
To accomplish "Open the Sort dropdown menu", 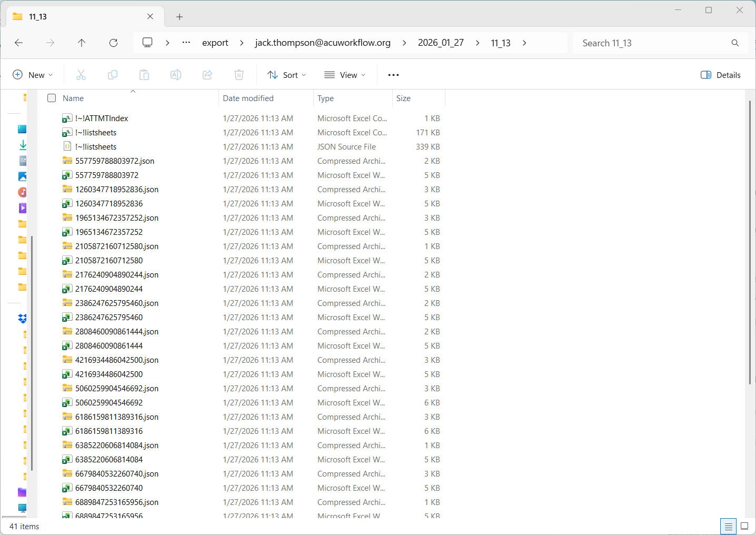I will [287, 75].
